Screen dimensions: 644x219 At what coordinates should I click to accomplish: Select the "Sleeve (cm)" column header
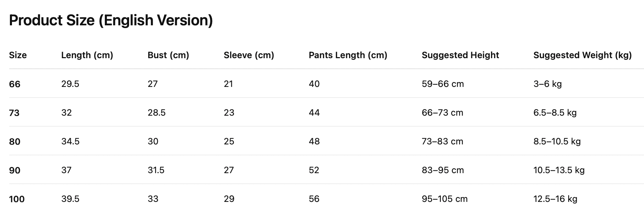[249, 55]
